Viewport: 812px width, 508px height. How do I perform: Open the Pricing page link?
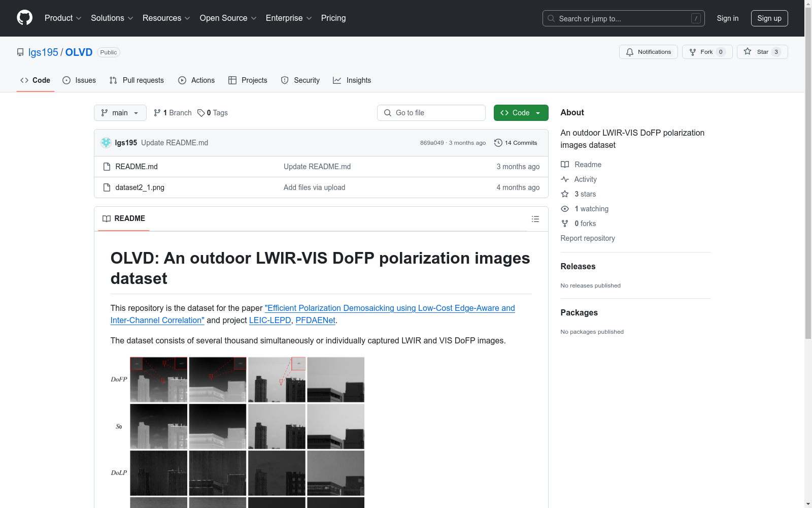pyautogui.click(x=333, y=18)
